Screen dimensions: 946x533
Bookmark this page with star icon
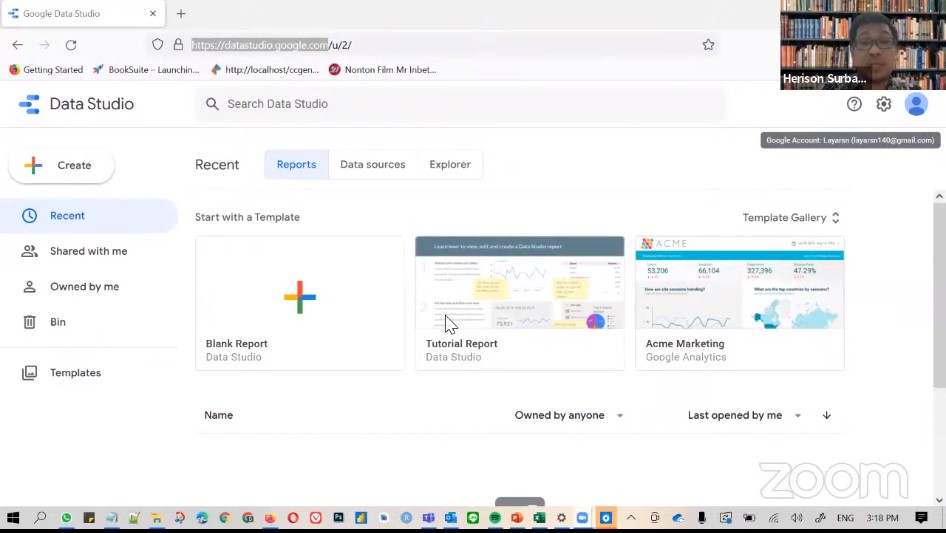point(708,45)
